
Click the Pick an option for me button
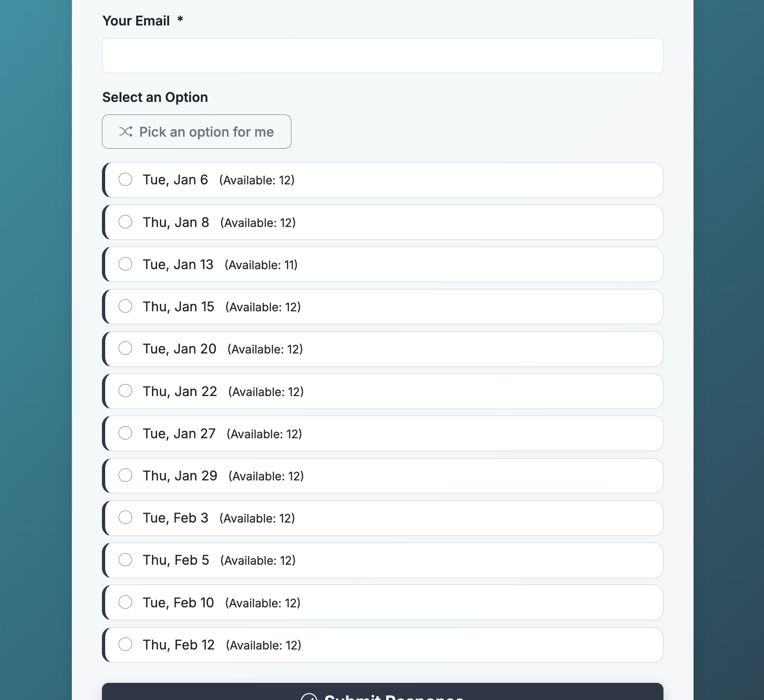(x=196, y=132)
